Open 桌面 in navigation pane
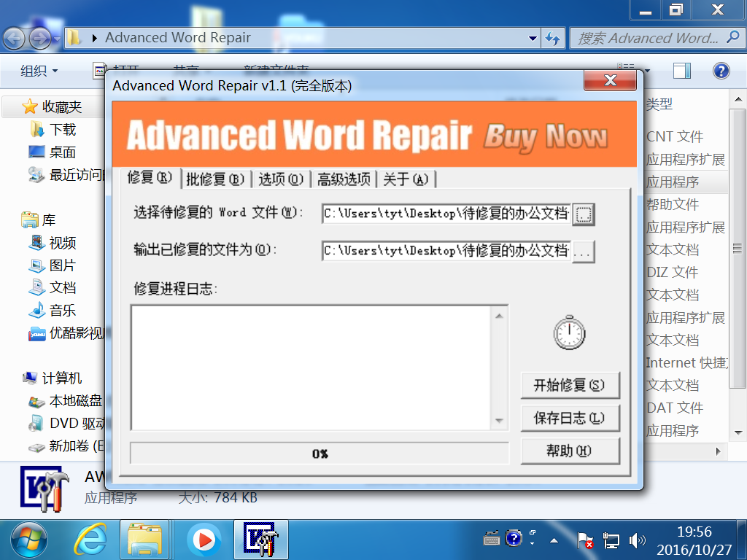This screenshot has width=747, height=560. 53,152
